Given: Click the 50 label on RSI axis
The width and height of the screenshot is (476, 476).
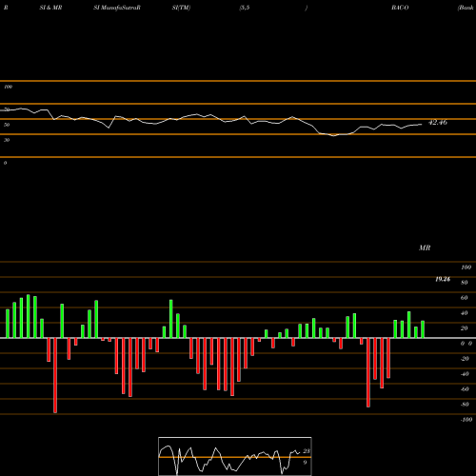Looking at the screenshot, I should pyautogui.click(x=7, y=125).
